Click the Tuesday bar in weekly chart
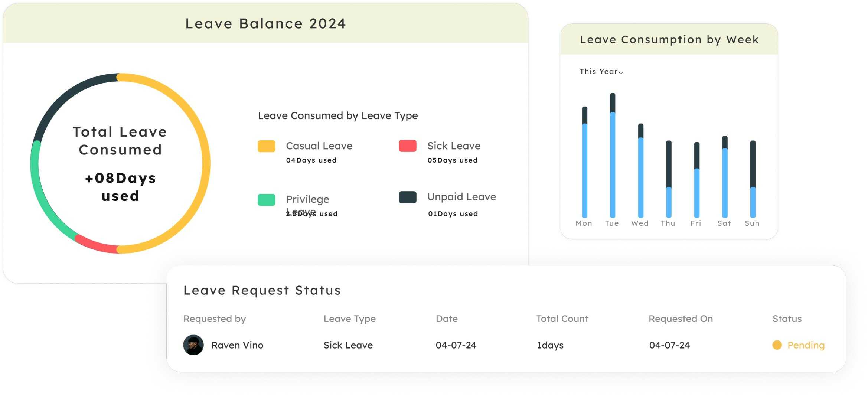 613,160
